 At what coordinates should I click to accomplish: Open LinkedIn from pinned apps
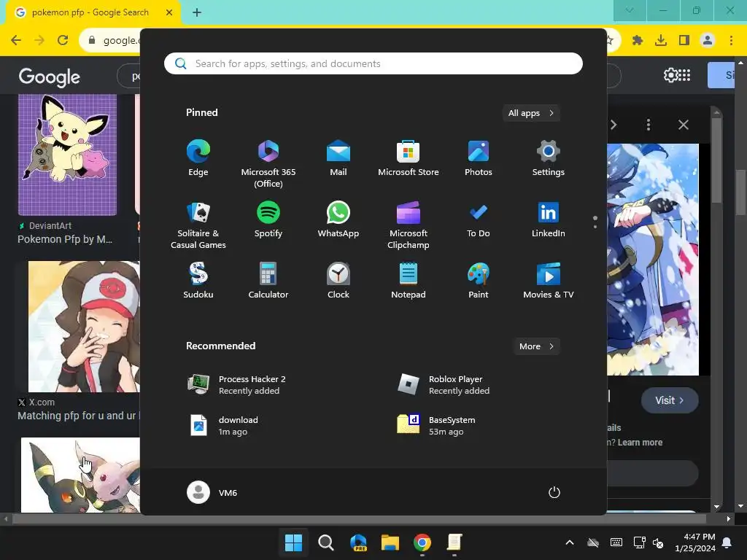[x=549, y=219]
